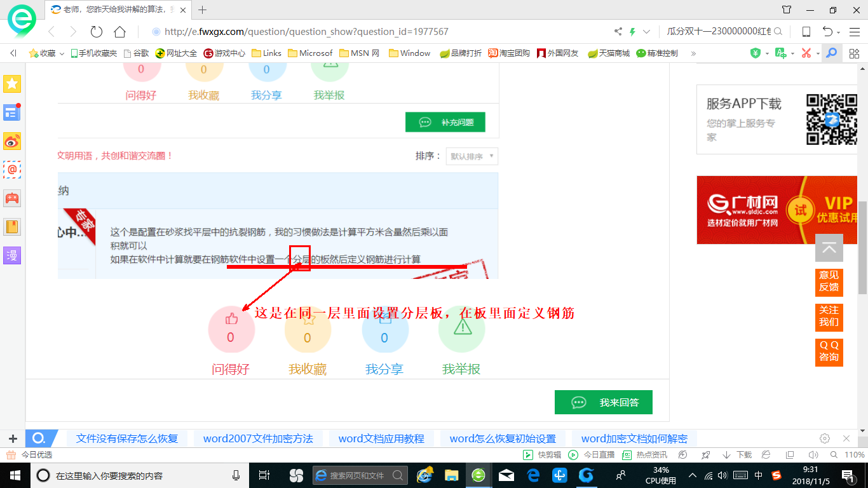Expand the 收藏 bookmarks dropdown arrow
Viewport: 868px width, 488px height.
[62, 53]
